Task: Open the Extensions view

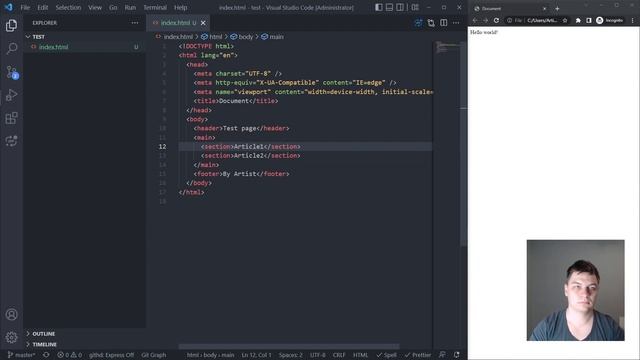Action: pyautogui.click(x=11, y=118)
